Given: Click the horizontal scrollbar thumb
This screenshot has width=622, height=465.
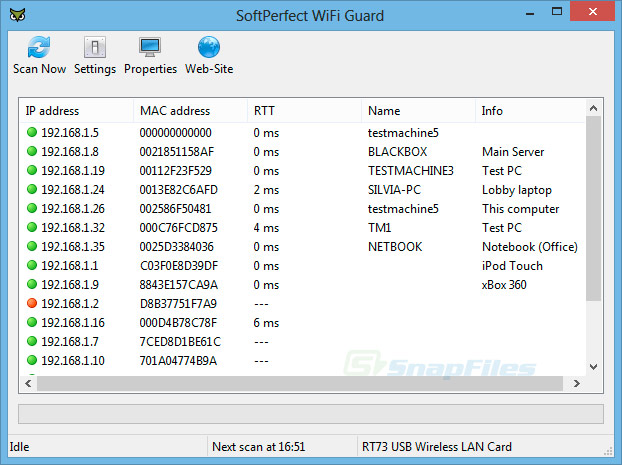Looking at the screenshot, I should (x=300, y=383).
